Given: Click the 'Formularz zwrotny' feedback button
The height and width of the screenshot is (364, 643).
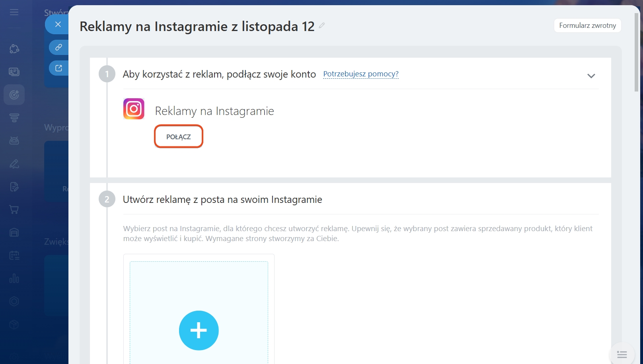Looking at the screenshot, I should [587, 25].
